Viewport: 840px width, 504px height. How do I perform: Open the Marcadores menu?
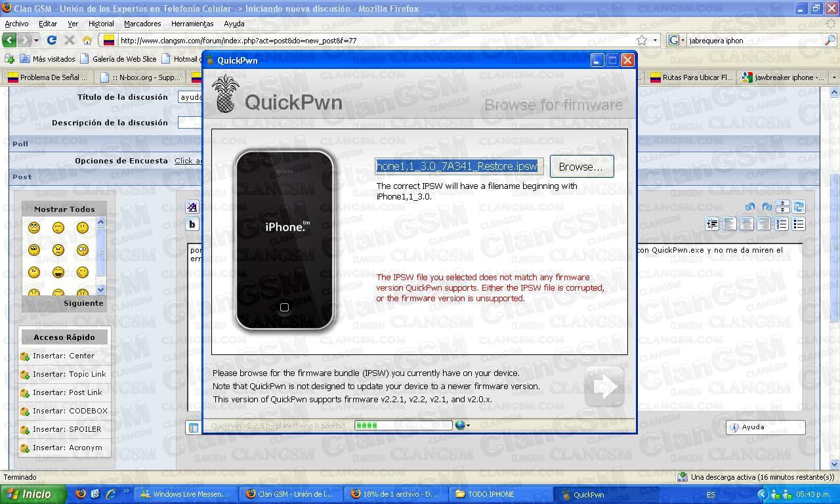pyautogui.click(x=142, y=24)
